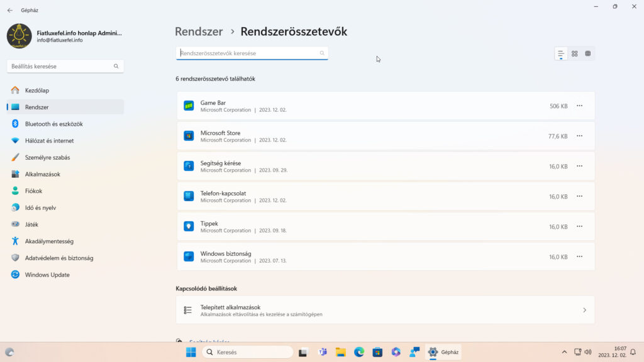Open File Explorer from taskbar
The width and height of the screenshot is (644, 362).
(x=340, y=352)
